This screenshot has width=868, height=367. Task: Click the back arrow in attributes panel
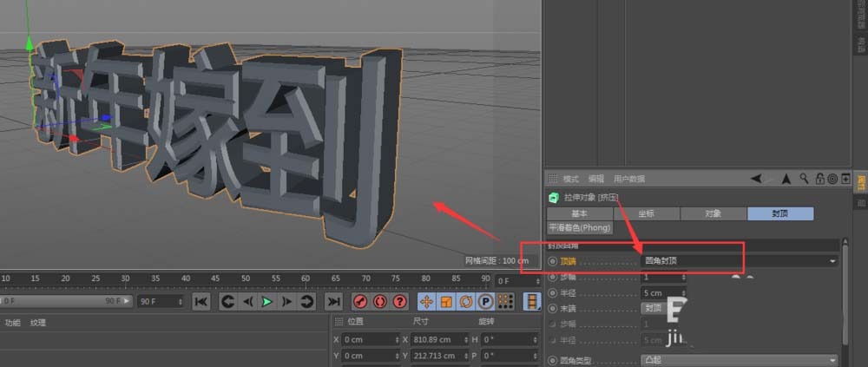point(757,179)
